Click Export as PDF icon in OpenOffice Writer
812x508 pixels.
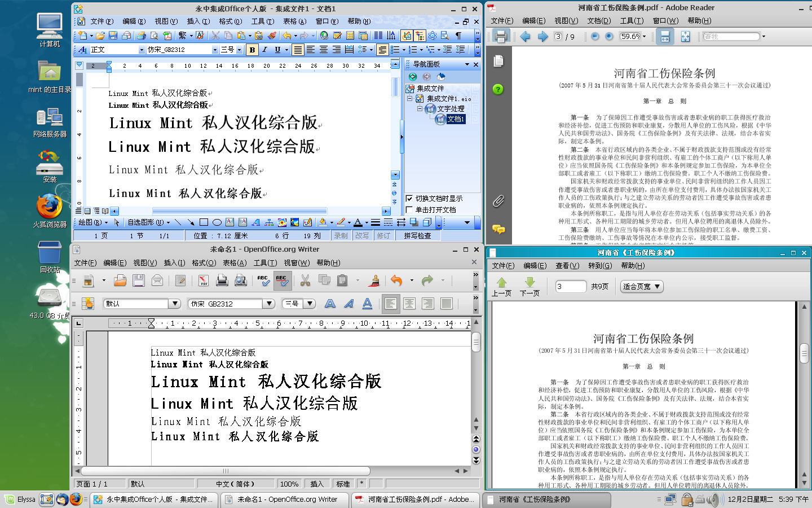(204, 281)
